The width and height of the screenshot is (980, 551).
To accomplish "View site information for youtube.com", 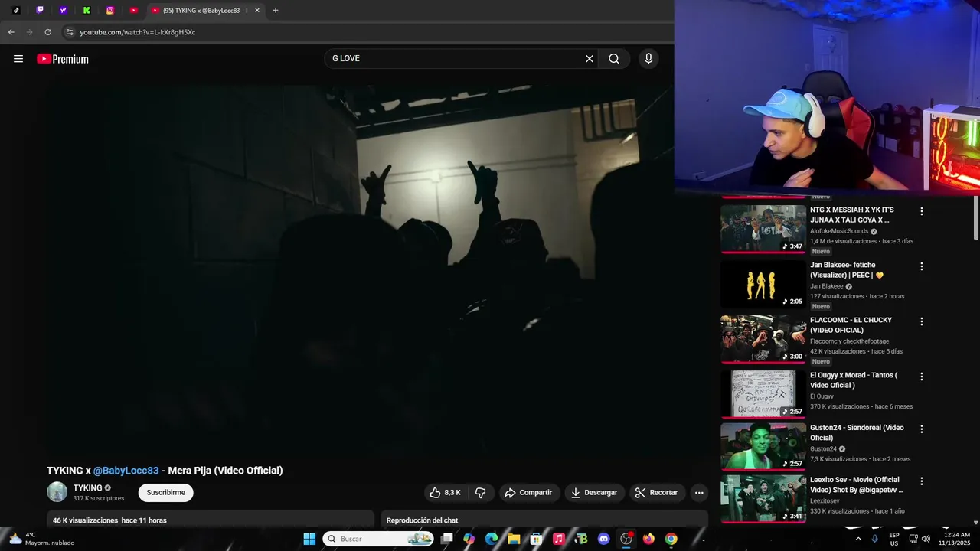I will (x=70, y=32).
